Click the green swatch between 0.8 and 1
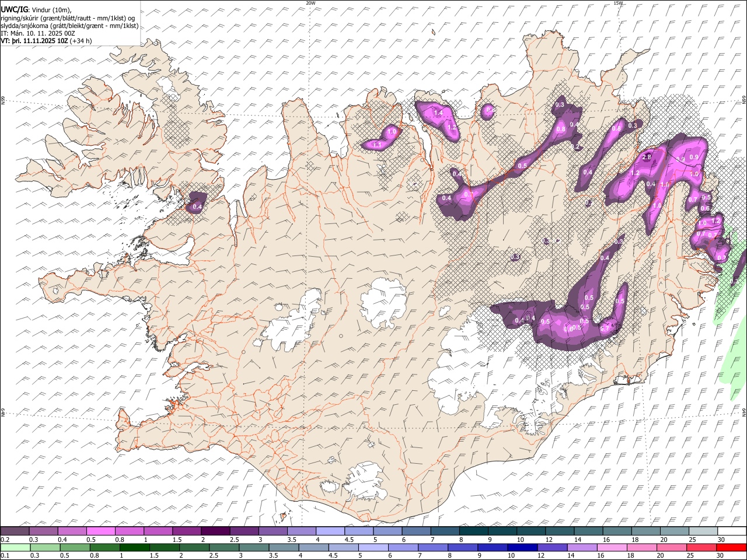747x560 pixels. coord(104,547)
